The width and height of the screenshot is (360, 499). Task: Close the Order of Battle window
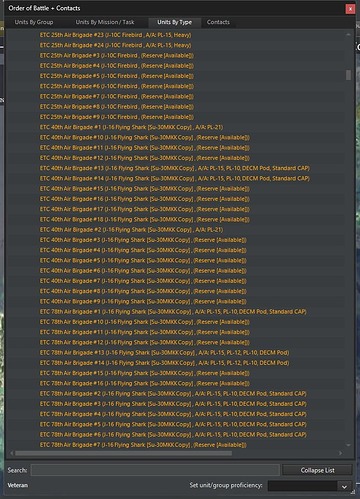pyautogui.click(x=350, y=9)
